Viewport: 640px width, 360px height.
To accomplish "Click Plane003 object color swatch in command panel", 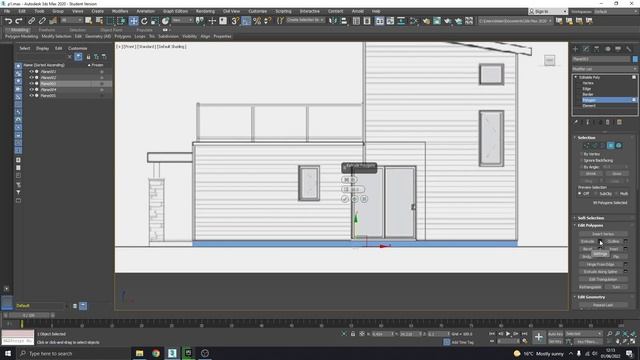I will pyautogui.click(x=635, y=59).
